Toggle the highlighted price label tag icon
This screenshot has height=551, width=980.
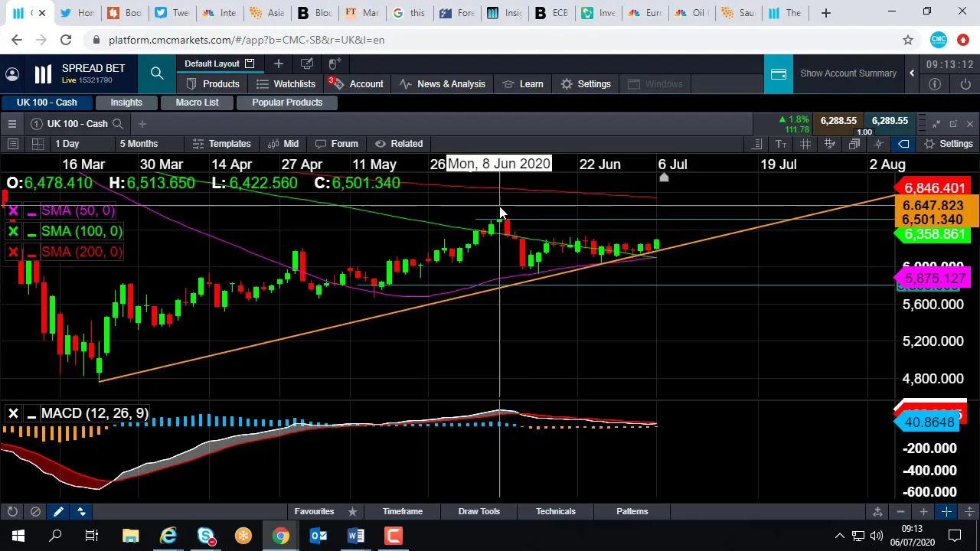[903, 144]
